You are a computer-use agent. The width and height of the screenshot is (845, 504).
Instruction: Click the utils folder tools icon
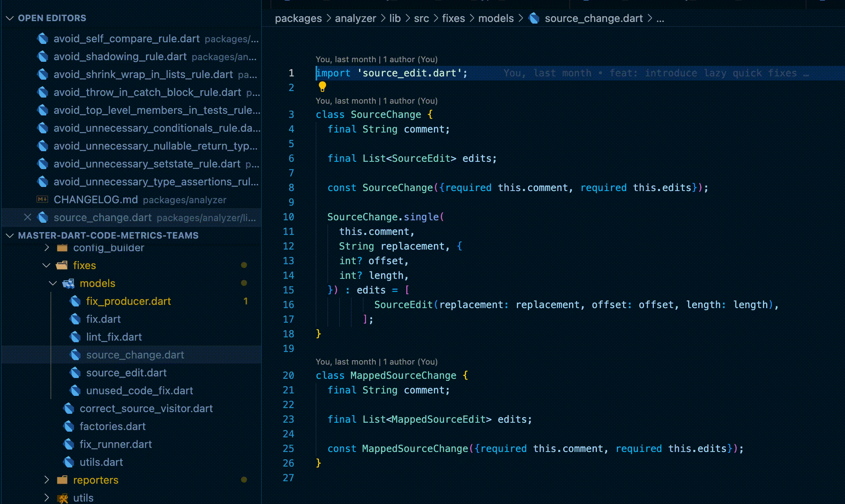(62, 498)
